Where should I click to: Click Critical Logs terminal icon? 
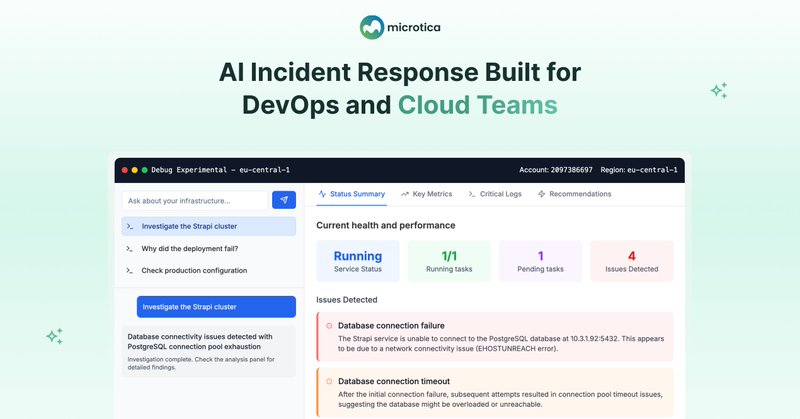pos(472,194)
